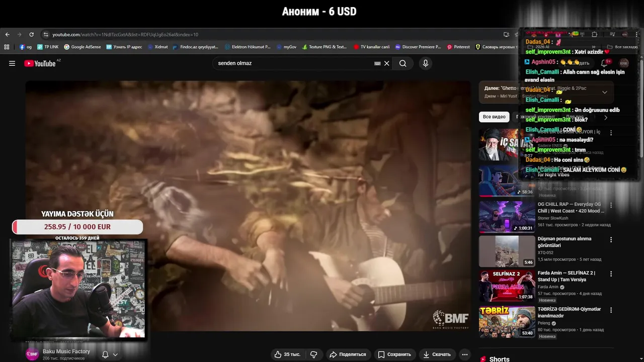Click the install app icon in address bar

pos(506,35)
